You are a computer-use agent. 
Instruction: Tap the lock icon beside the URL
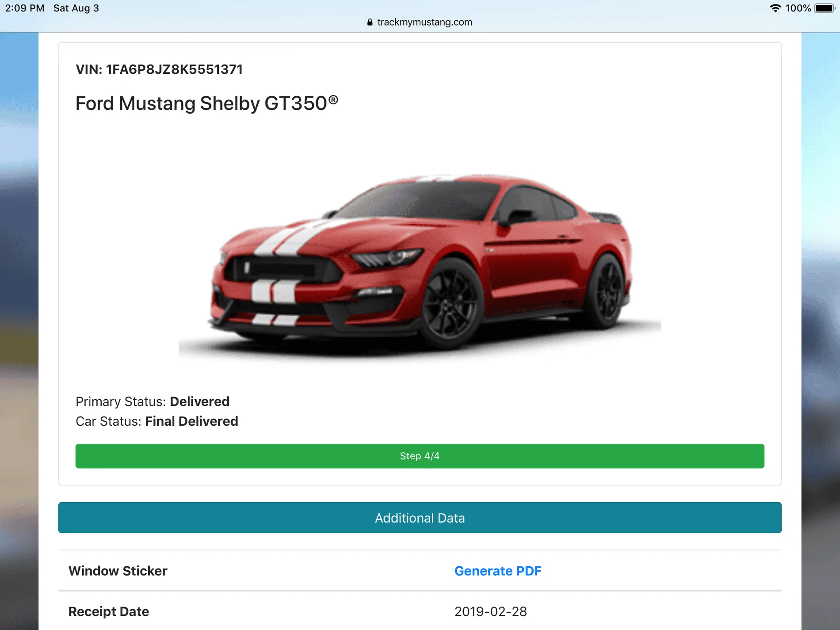[370, 22]
